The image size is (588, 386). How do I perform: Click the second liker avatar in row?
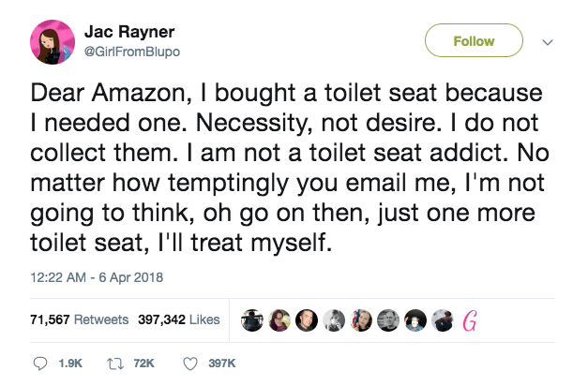(279, 320)
